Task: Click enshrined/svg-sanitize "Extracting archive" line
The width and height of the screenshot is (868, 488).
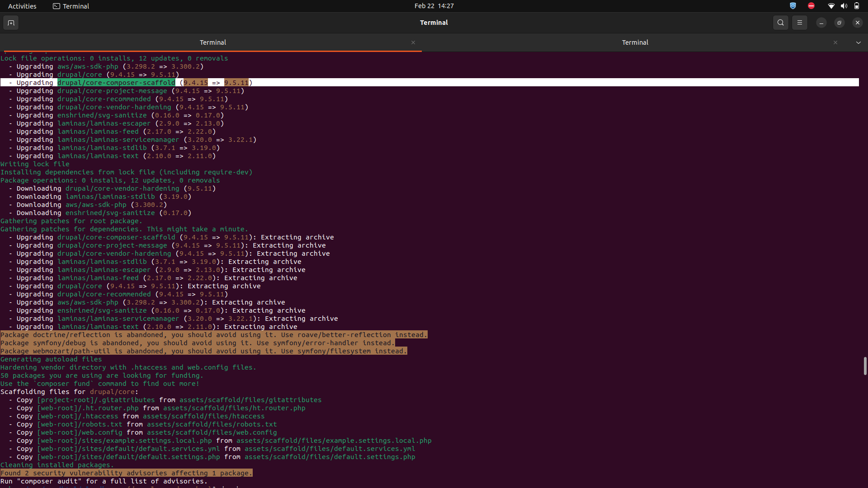Action: (157, 310)
